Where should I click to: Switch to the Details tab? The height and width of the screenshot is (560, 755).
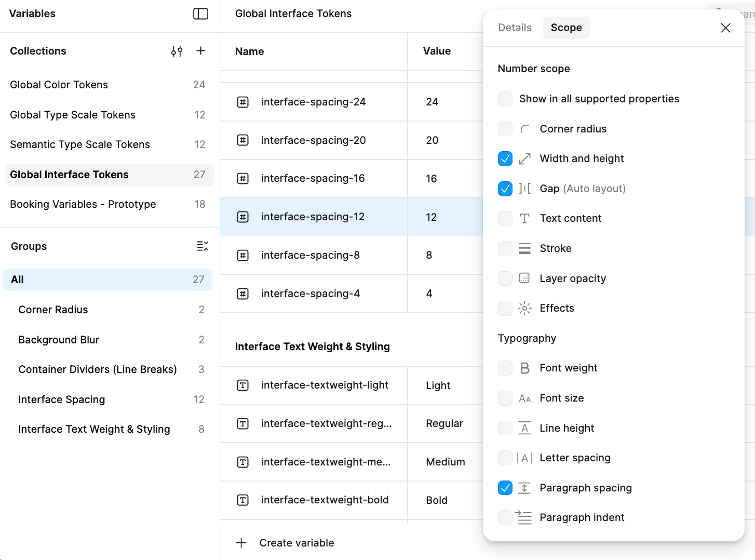[515, 28]
